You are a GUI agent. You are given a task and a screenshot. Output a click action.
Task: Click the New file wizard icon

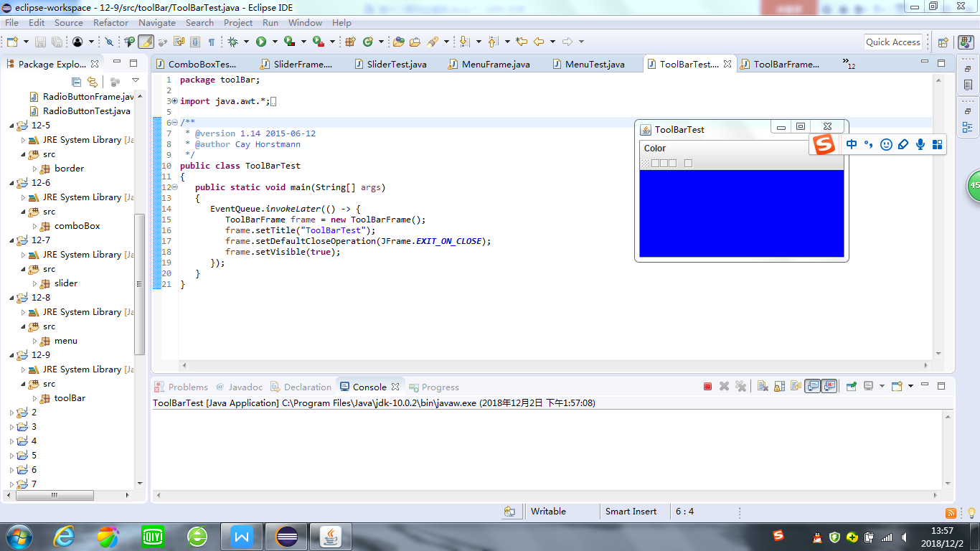[11, 42]
